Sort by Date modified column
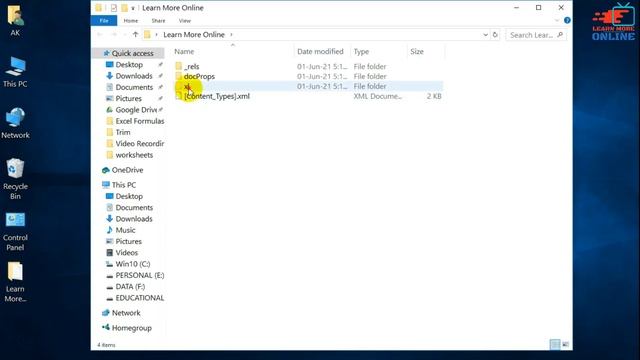The image size is (640, 360). tap(320, 51)
